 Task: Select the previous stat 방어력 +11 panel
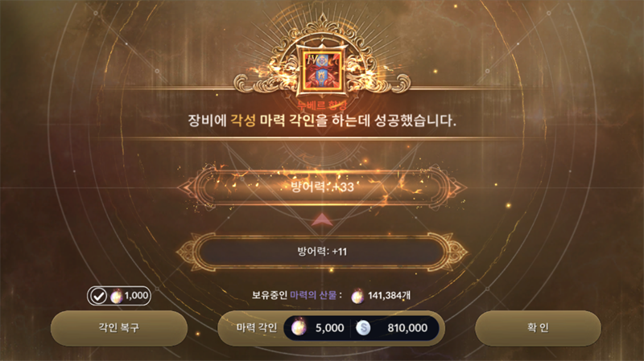point(322,251)
